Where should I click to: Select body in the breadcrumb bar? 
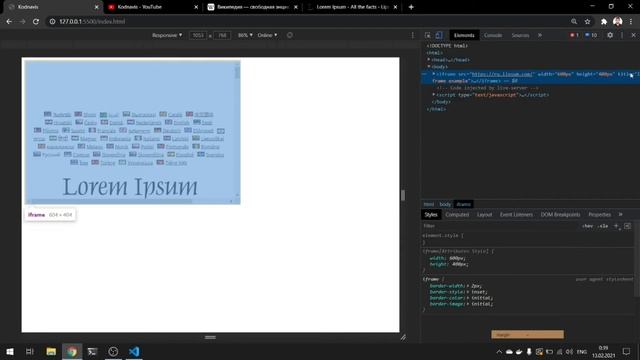click(445, 204)
